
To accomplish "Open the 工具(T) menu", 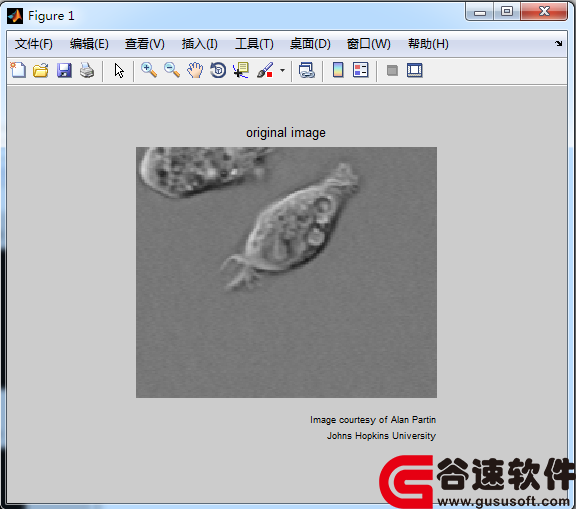I will pyautogui.click(x=254, y=44).
